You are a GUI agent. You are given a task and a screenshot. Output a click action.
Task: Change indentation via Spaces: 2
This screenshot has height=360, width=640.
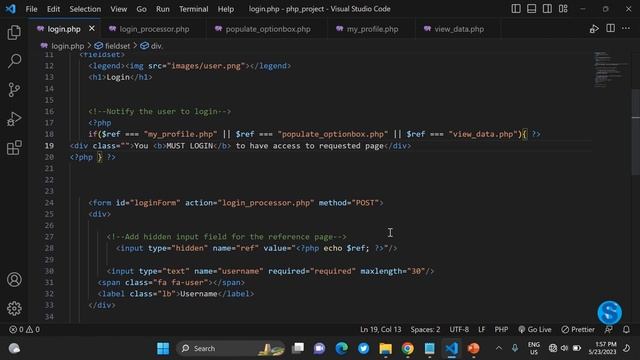coord(425,329)
